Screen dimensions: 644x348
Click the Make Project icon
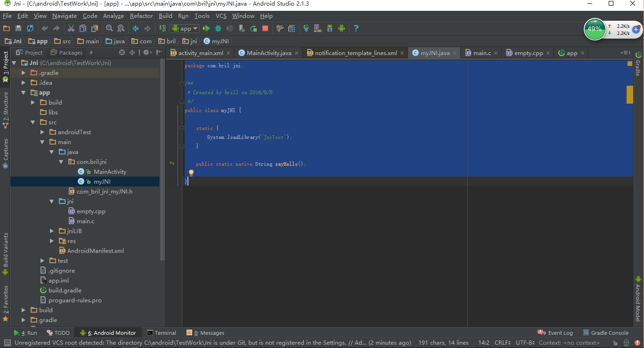tap(163, 28)
